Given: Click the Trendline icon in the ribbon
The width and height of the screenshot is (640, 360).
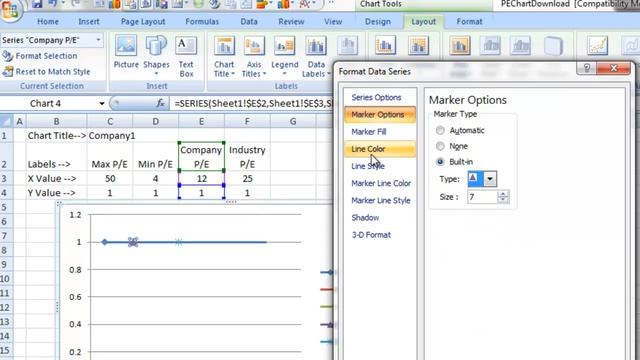Looking at the screenshot, I should pyautogui.click(x=597, y=45).
